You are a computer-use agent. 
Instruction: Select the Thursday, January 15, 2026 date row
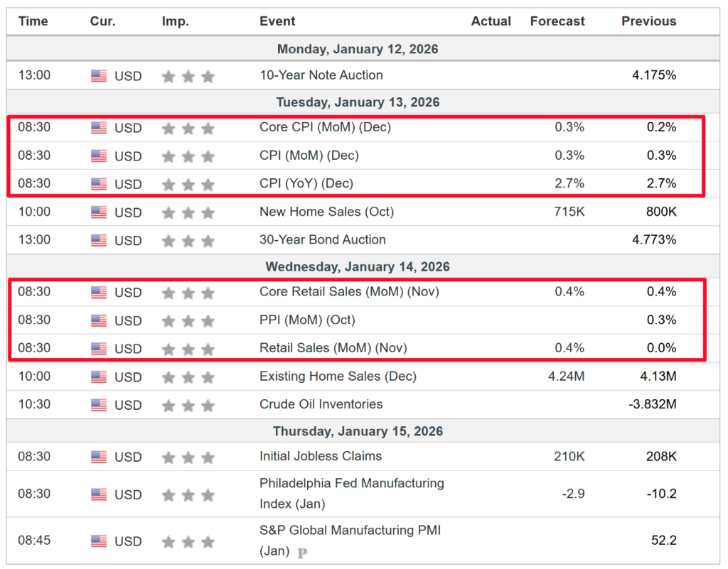[358, 432]
